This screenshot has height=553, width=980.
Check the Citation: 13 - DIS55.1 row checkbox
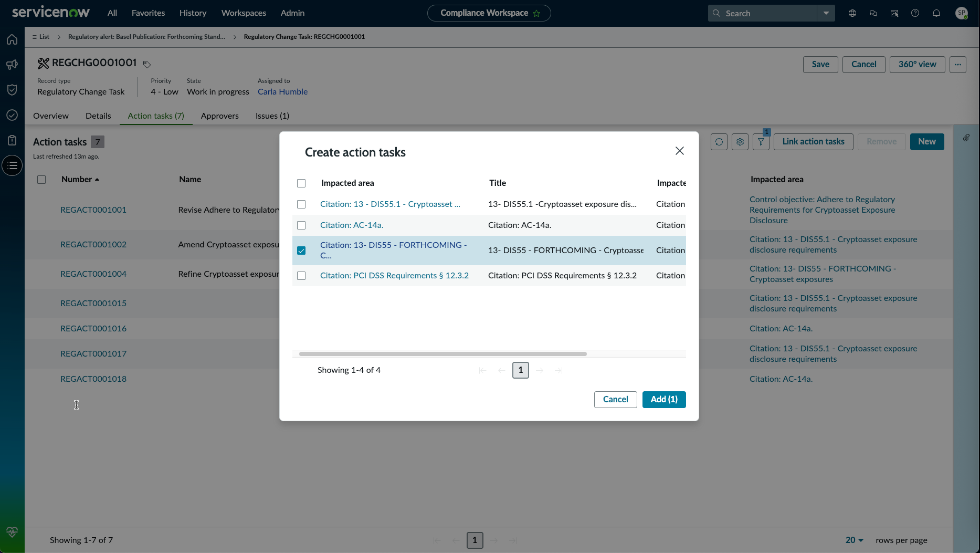(301, 204)
